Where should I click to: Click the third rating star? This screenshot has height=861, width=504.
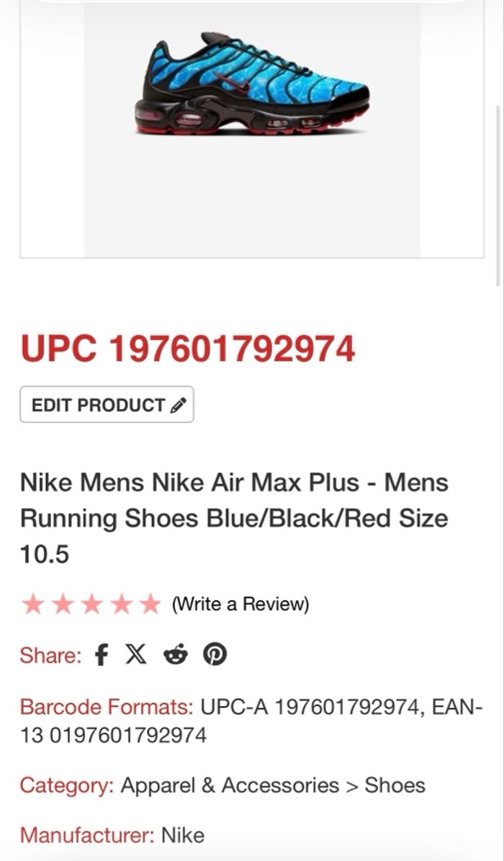point(91,604)
